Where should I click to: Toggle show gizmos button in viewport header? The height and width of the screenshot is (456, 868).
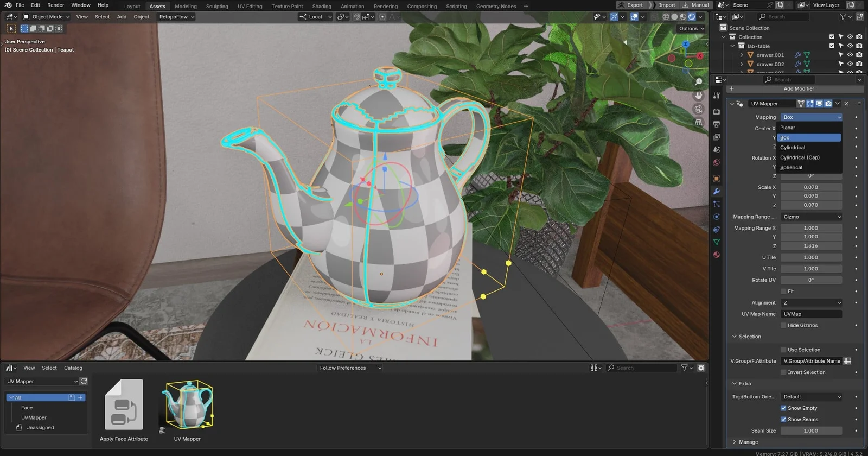pyautogui.click(x=614, y=17)
